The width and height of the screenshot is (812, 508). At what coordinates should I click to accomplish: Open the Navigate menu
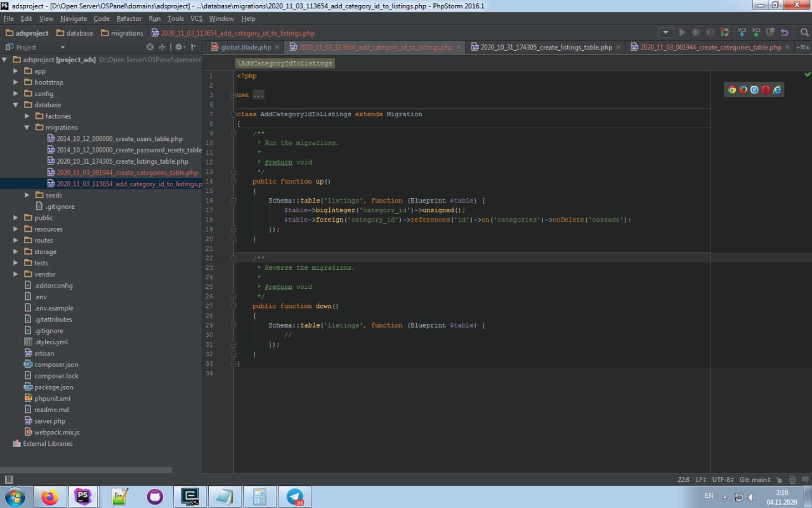pos(74,19)
